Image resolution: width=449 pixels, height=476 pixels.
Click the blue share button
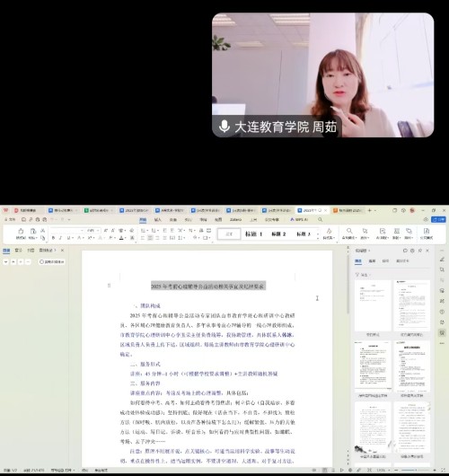[x=439, y=219]
